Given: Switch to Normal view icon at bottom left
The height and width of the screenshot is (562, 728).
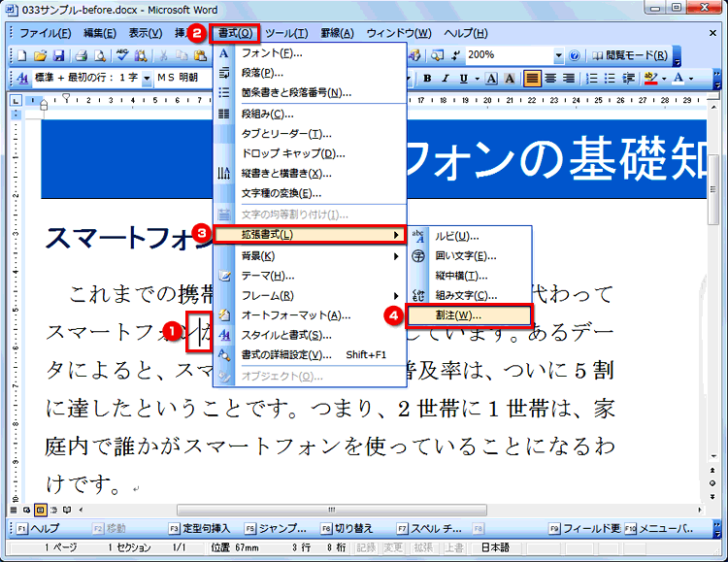Looking at the screenshot, I should click(14, 510).
